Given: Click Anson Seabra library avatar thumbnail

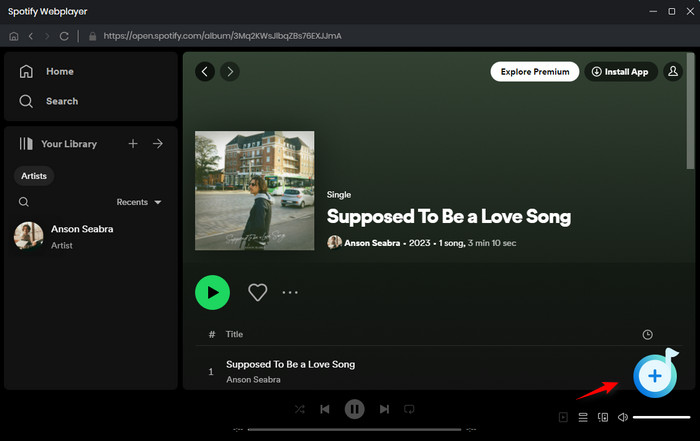Looking at the screenshot, I should coord(29,236).
